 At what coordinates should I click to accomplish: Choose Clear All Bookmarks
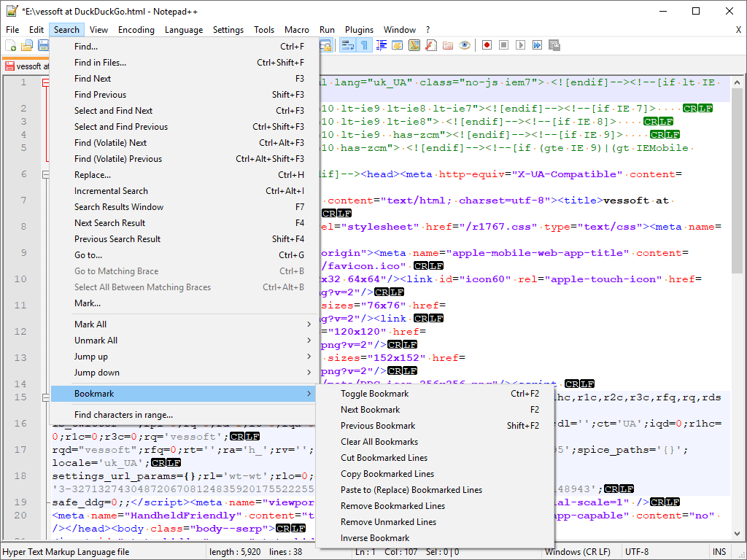click(435, 442)
